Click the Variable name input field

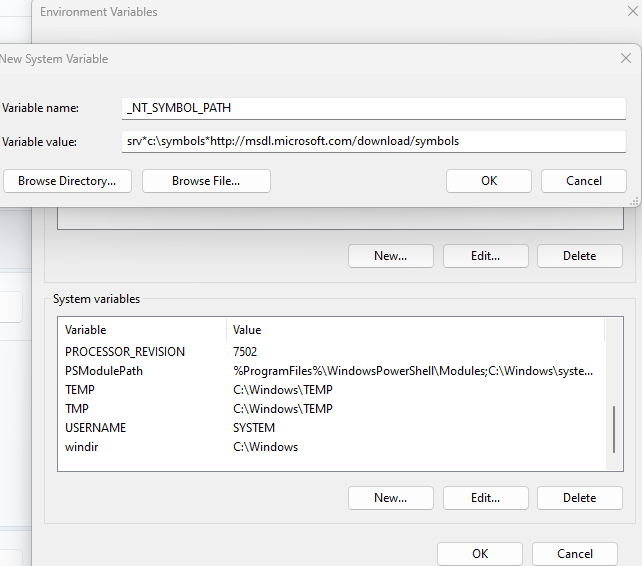[374, 108]
